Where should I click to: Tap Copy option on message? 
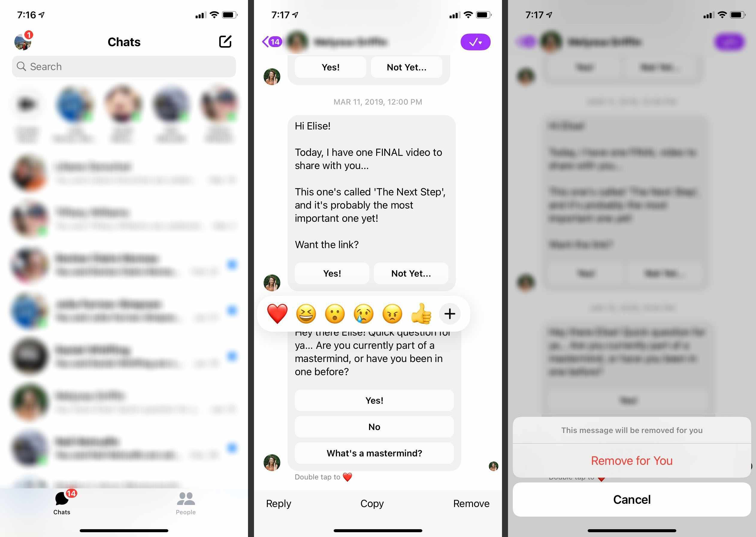click(372, 503)
